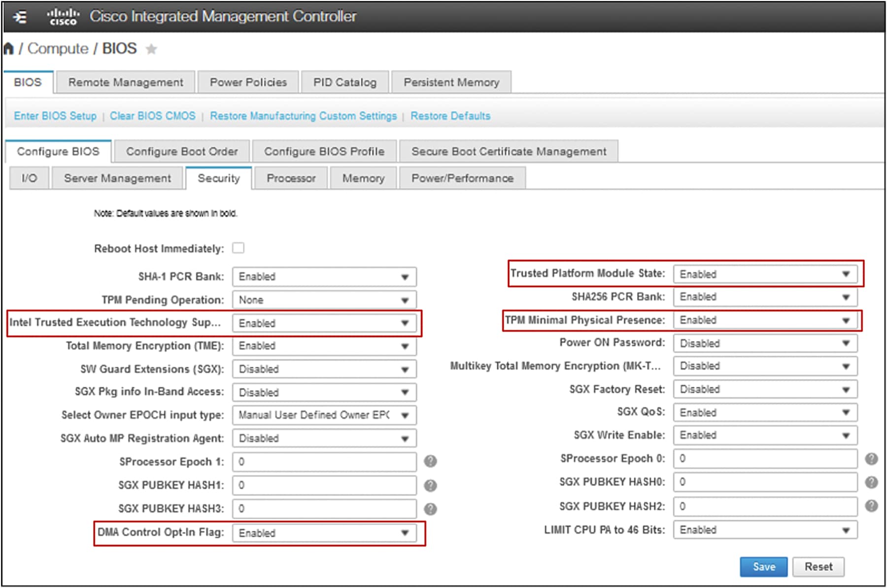Select Configure BIOS tab
887x588 pixels.
[58, 151]
